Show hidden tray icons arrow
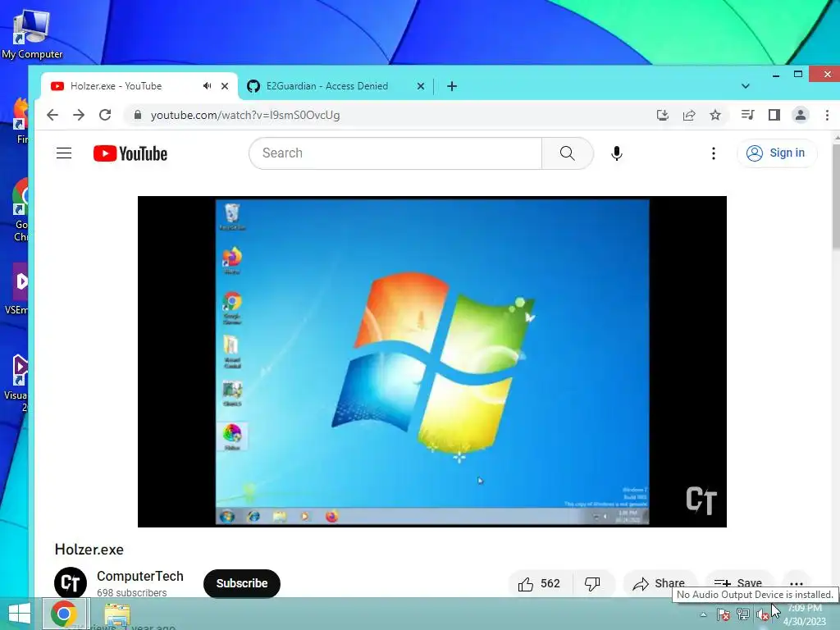840x630 pixels. pos(703,614)
